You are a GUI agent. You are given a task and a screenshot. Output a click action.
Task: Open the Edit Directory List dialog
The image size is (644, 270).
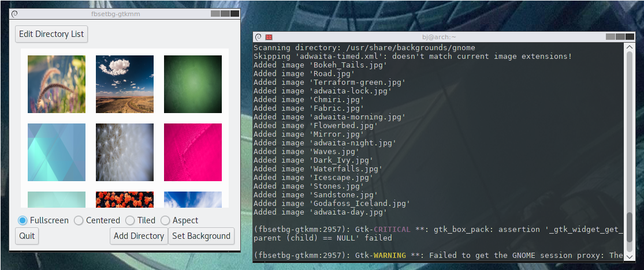pyautogui.click(x=51, y=34)
